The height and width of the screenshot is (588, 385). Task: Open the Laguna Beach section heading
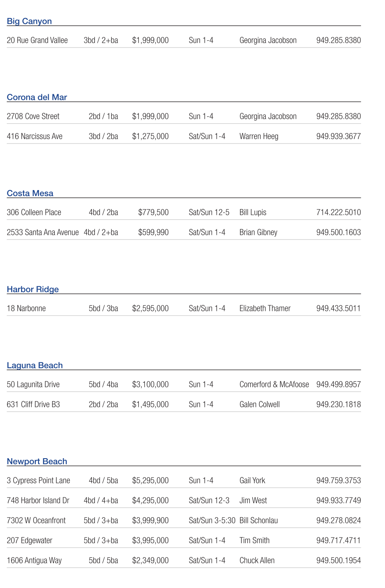pos(35,366)
